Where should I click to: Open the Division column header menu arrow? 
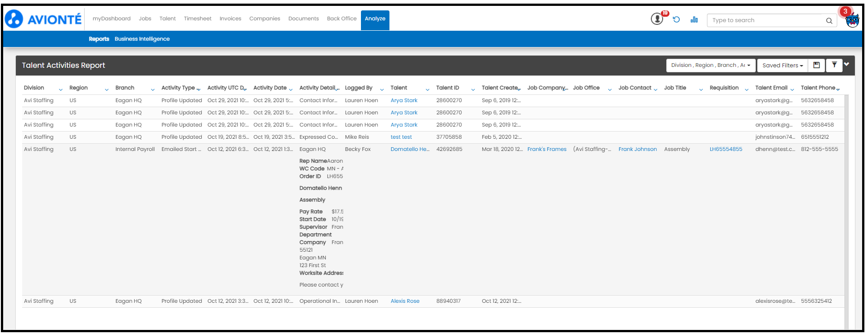click(61, 89)
